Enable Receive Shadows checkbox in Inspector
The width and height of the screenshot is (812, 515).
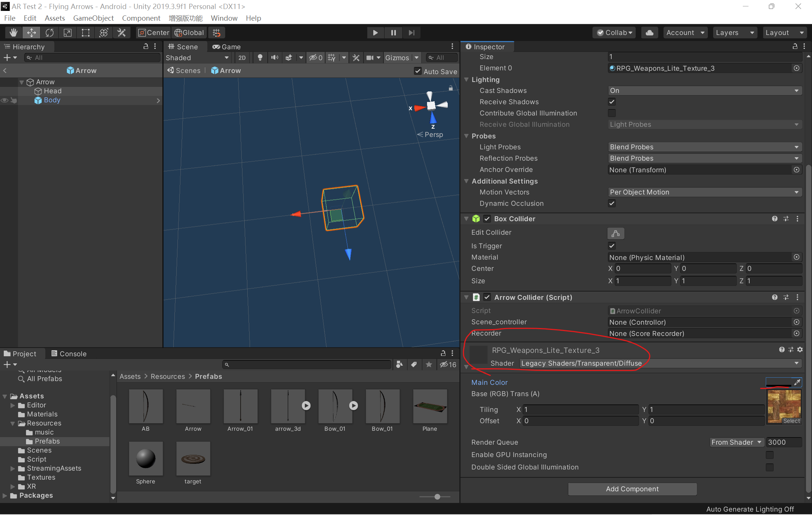[612, 102]
